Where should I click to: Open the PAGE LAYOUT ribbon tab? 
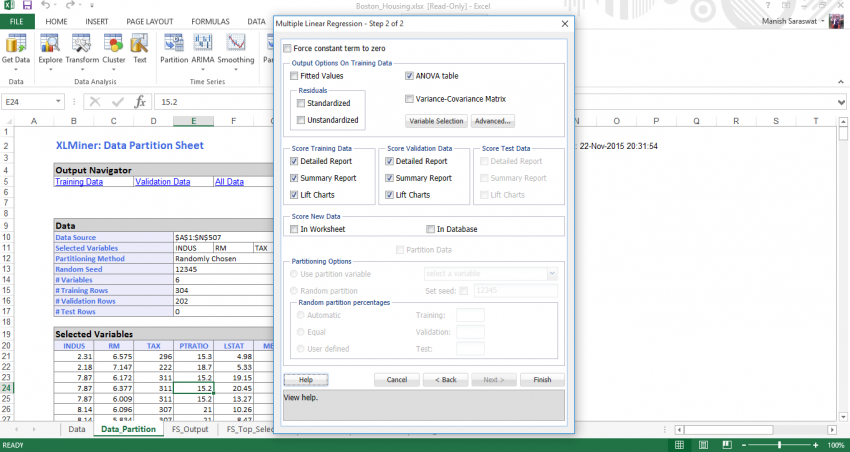click(x=151, y=21)
